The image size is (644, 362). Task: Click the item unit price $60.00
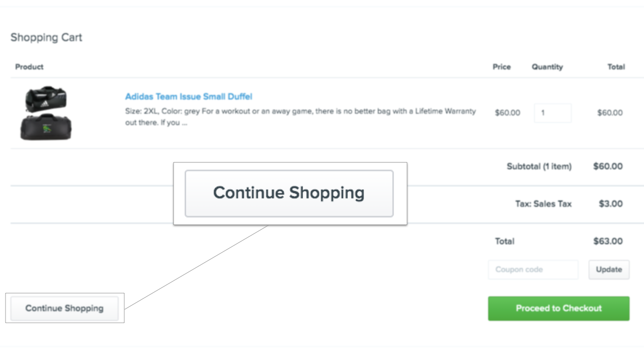[x=508, y=113]
